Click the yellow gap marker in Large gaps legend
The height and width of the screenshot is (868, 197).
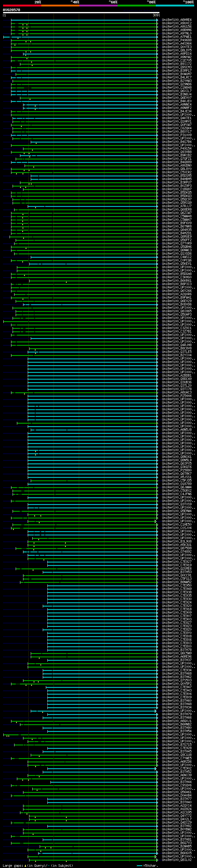(x=26, y=865)
